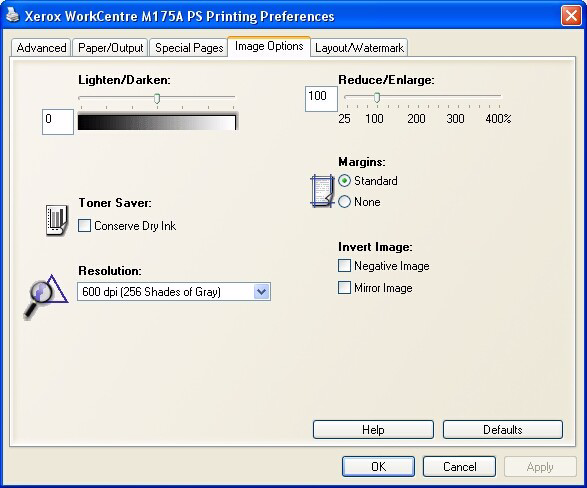587x488 pixels.
Task: Click the Lighten/Darken slider thumb
Action: point(157,99)
